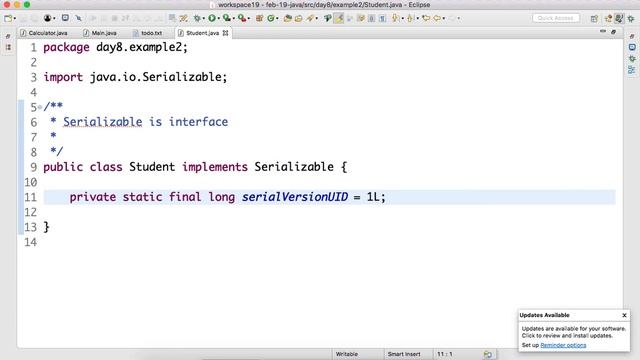Open the New wizard dropdown arrow

coord(15,18)
